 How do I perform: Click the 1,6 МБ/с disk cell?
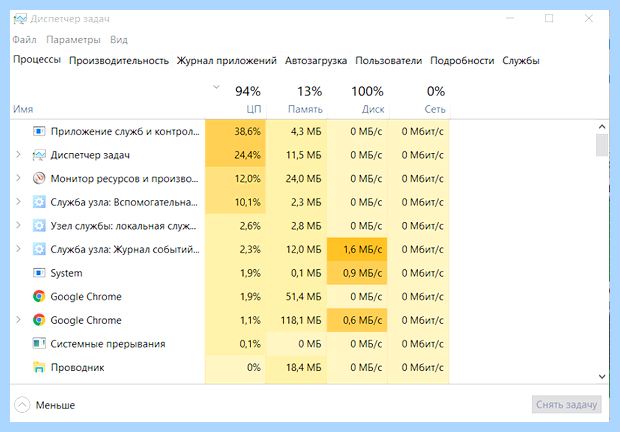click(357, 249)
